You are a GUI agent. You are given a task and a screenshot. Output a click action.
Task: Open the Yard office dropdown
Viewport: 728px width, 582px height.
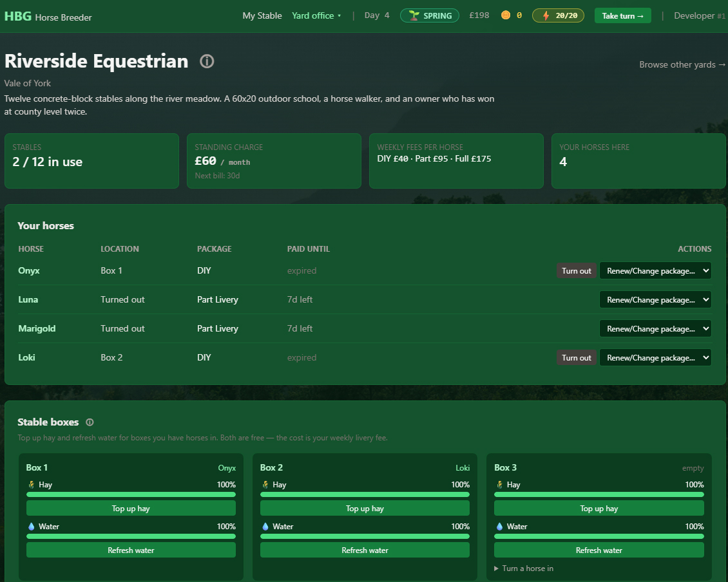point(316,15)
